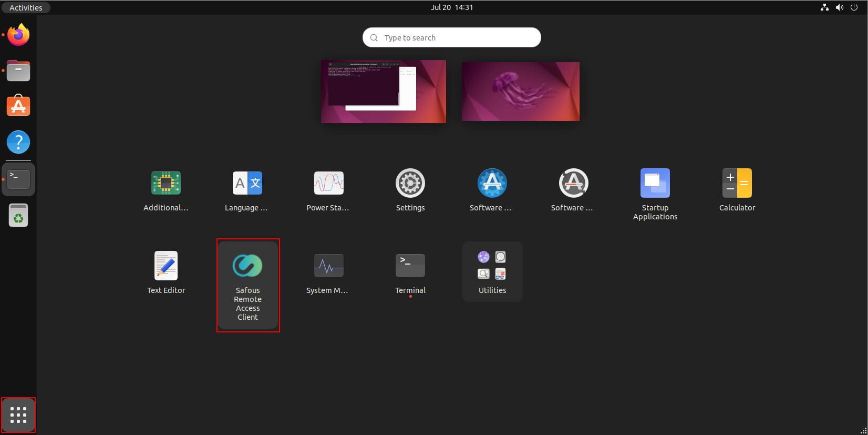The height and width of the screenshot is (435, 868).
Task: Open Trash from the dock
Action: [18, 216]
